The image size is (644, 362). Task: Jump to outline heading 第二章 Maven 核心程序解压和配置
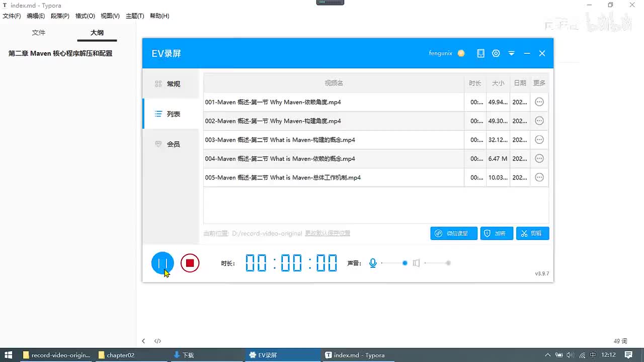60,53
